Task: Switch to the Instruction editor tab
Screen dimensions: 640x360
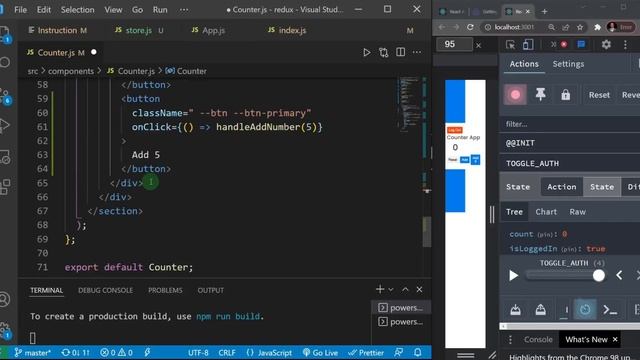Action: (x=57, y=30)
